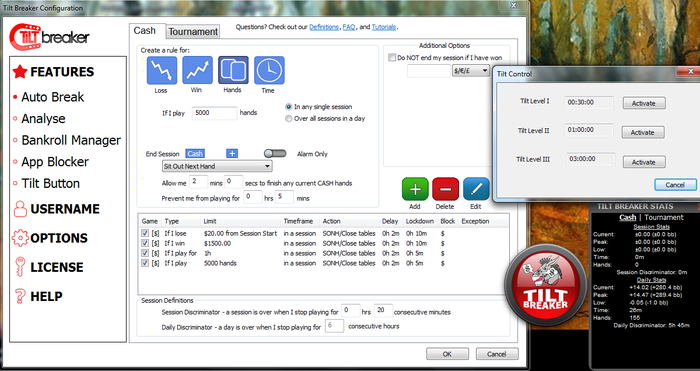Screen dimensions: 700x371
Task: Click the Tilt Level I time field
Action: point(589,102)
